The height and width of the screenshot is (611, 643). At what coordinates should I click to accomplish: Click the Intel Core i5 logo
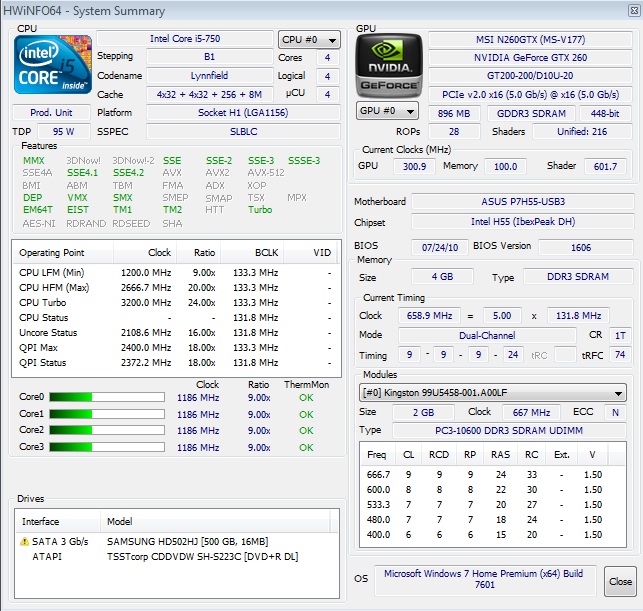[52, 64]
